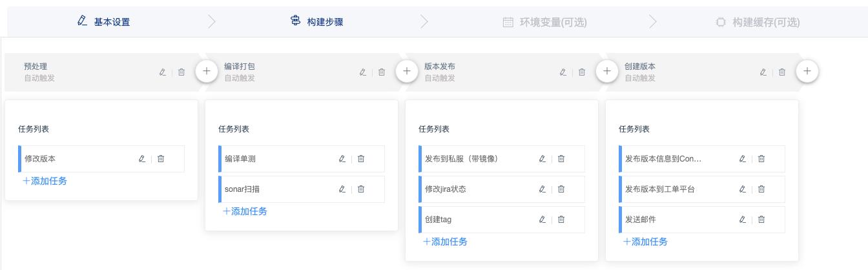Edit the 版本发布 stage
Screen dimensions: 868x270
point(563,72)
